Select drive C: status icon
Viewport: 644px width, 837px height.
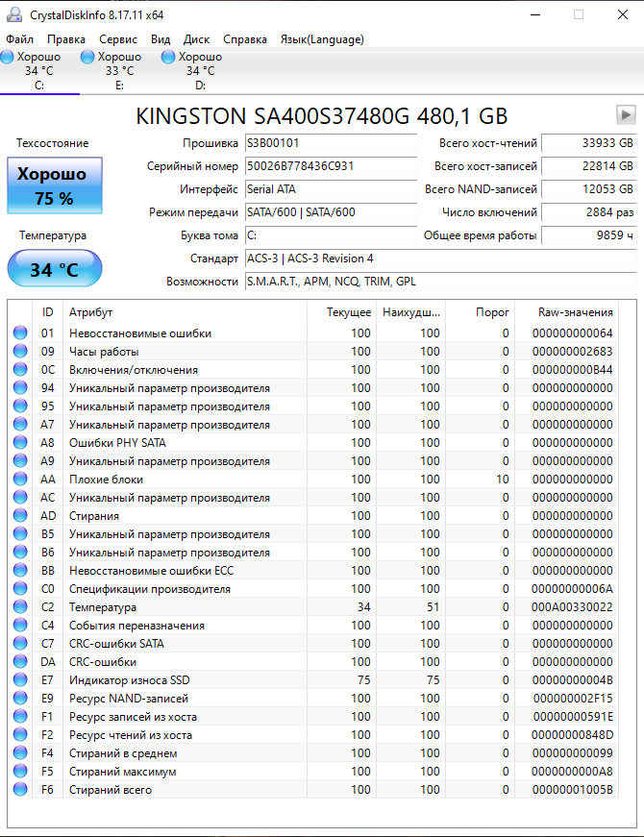(8, 57)
